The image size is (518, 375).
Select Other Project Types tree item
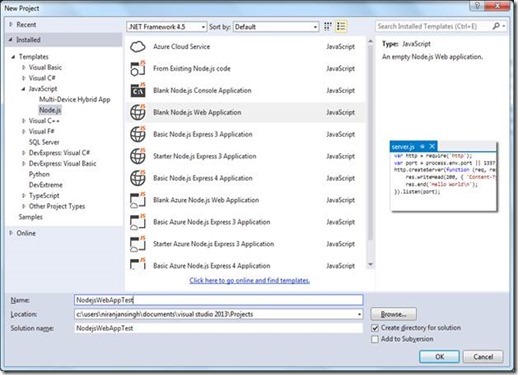coord(57,206)
